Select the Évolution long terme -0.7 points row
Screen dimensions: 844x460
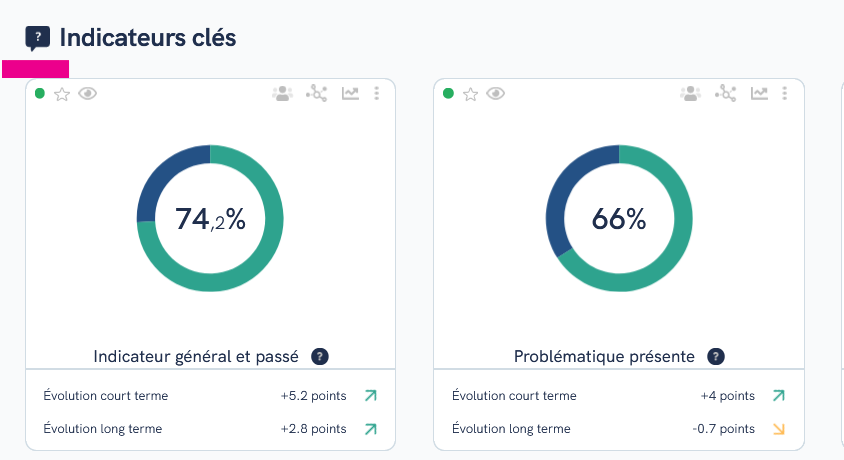click(x=618, y=429)
